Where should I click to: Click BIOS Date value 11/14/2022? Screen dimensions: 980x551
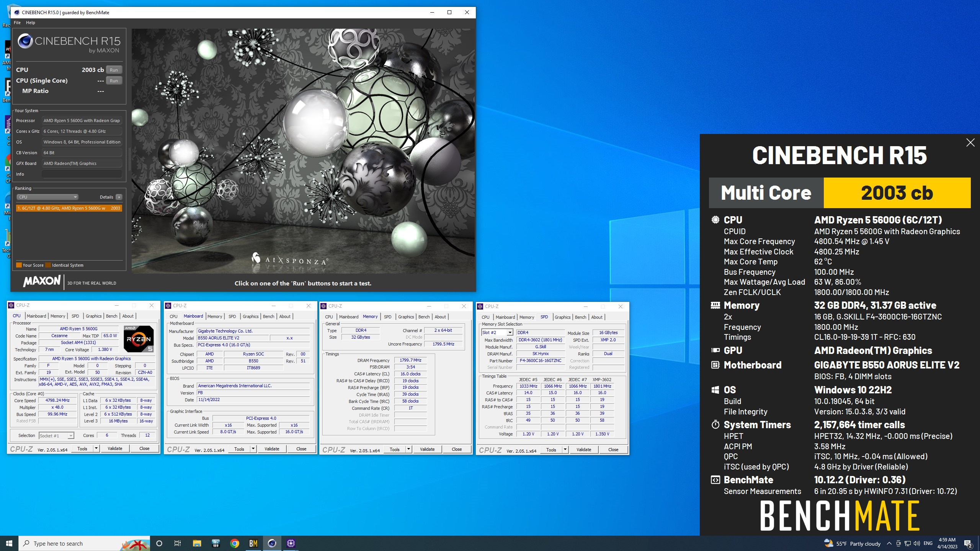point(253,399)
